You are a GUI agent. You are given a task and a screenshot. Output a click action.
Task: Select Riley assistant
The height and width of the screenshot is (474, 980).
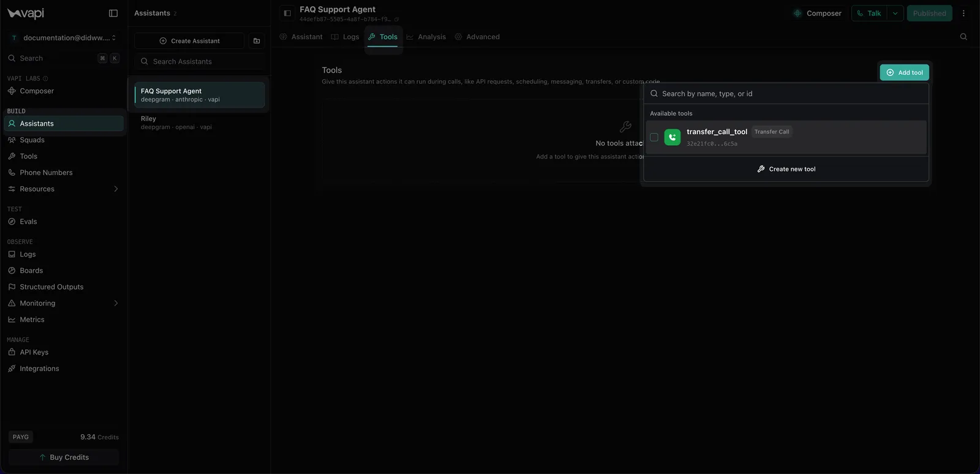point(200,122)
